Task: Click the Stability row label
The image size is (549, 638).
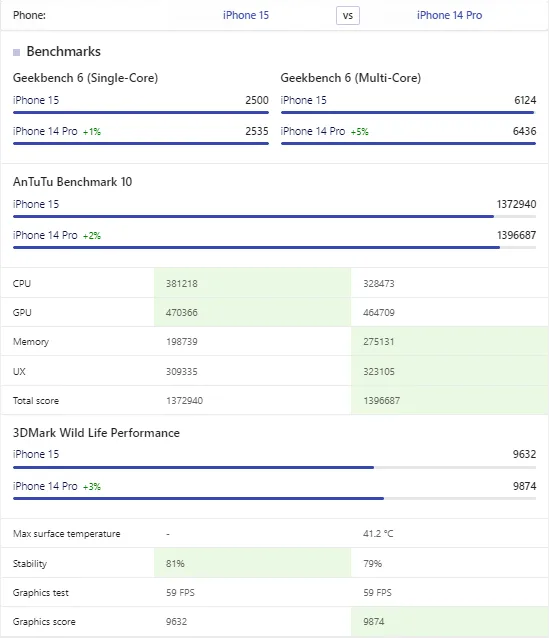Action: [30, 563]
